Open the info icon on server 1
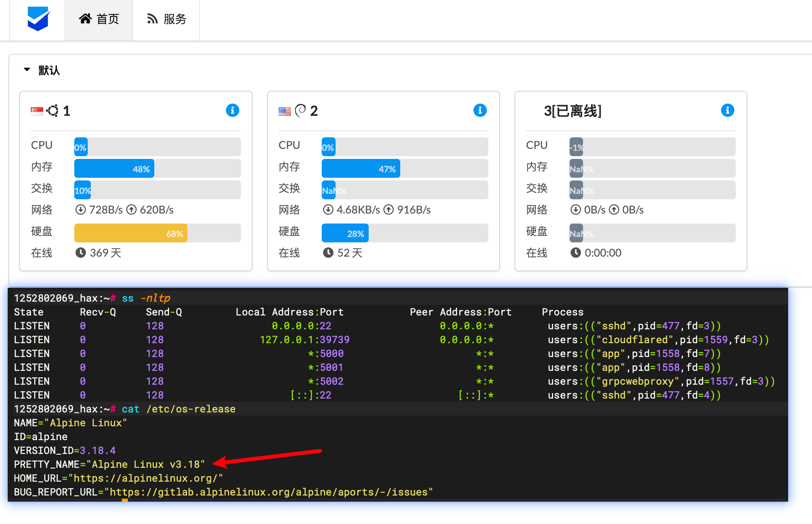Viewport: 812px width, 524px height. pos(232,110)
